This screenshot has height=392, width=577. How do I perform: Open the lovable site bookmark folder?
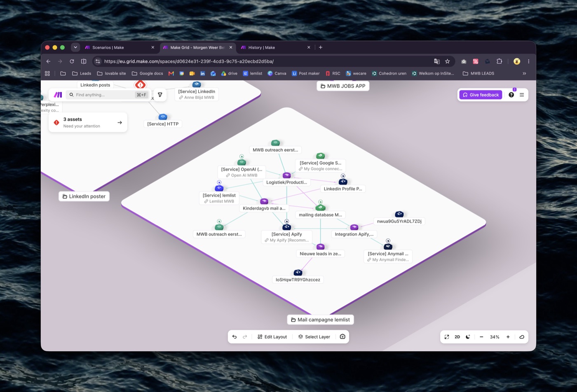tap(111, 73)
